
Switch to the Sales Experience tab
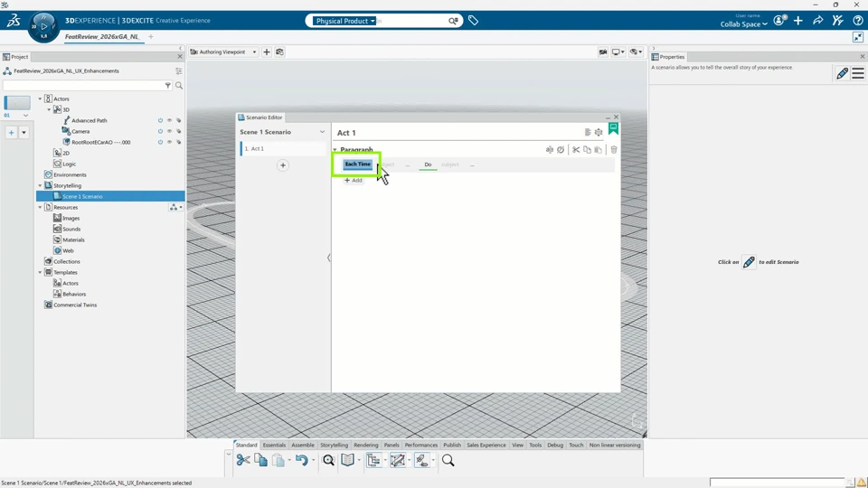click(x=486, y=445)
